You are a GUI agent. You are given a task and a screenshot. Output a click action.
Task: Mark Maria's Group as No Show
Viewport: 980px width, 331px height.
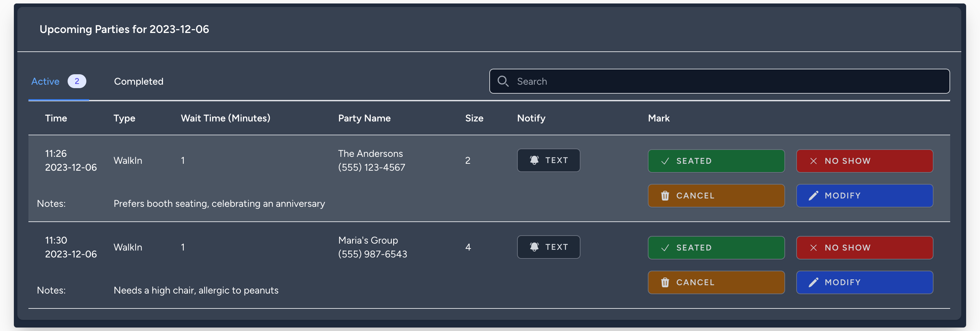click(x=864, y=248)
